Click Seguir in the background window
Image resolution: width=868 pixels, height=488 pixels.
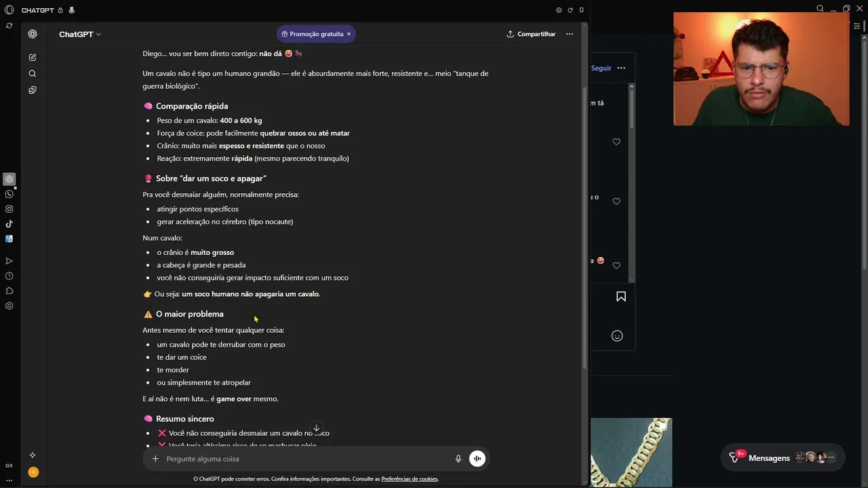tap(601, 68)
